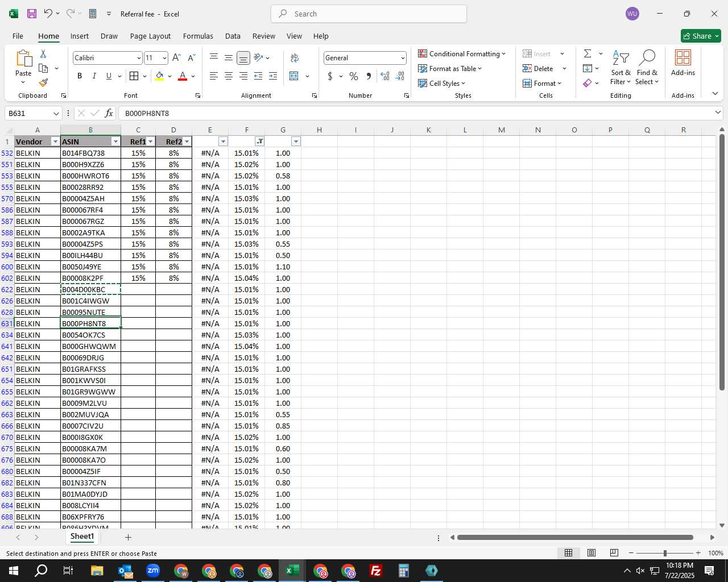Switch to the Formulas tab
728x582 pixels.
[x=198, y=36]
